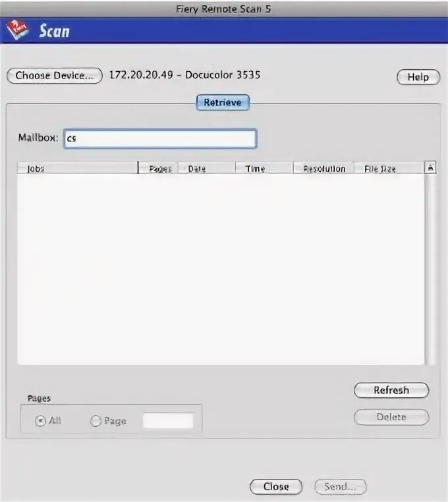
Task: Select the Page radio button
Action: 96,421
